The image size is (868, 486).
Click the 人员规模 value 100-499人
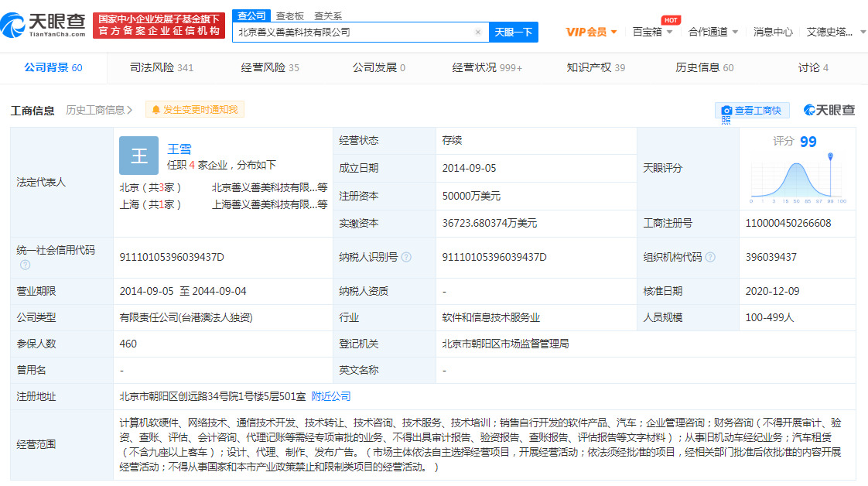(x=770, y=317)
